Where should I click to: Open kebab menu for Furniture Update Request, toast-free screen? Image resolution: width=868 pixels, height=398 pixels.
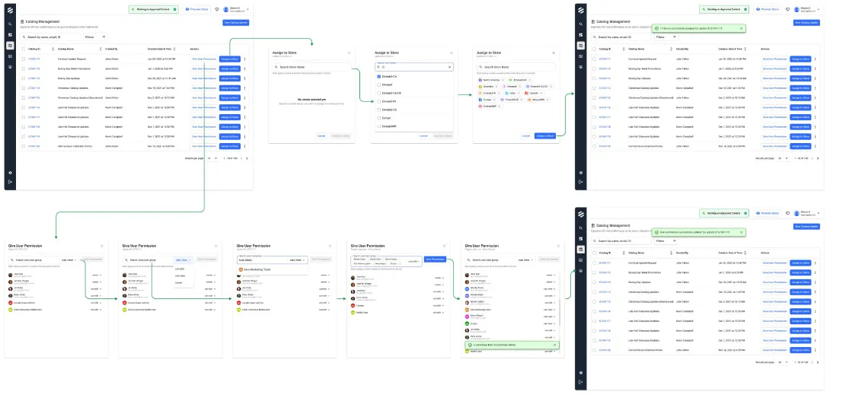tap(244, 59)
